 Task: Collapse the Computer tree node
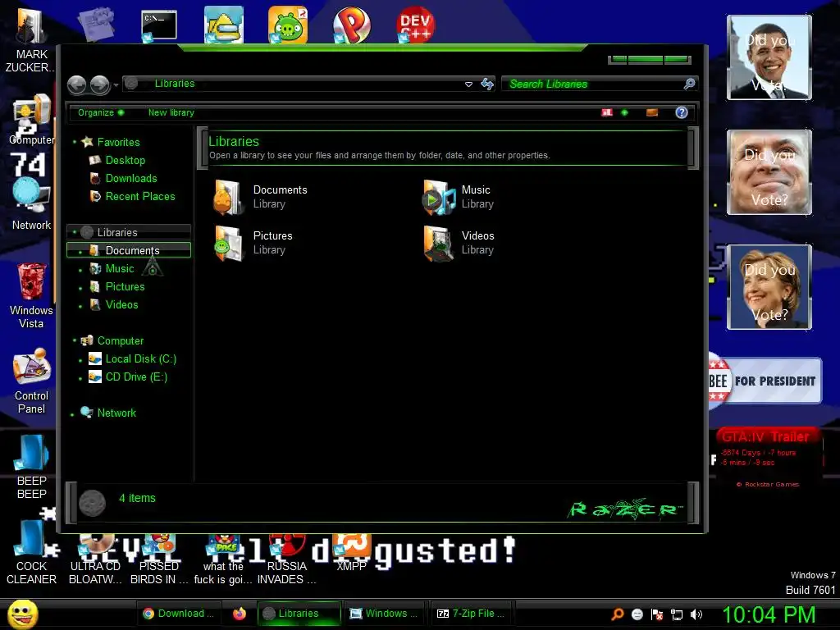tap(75, 340)
